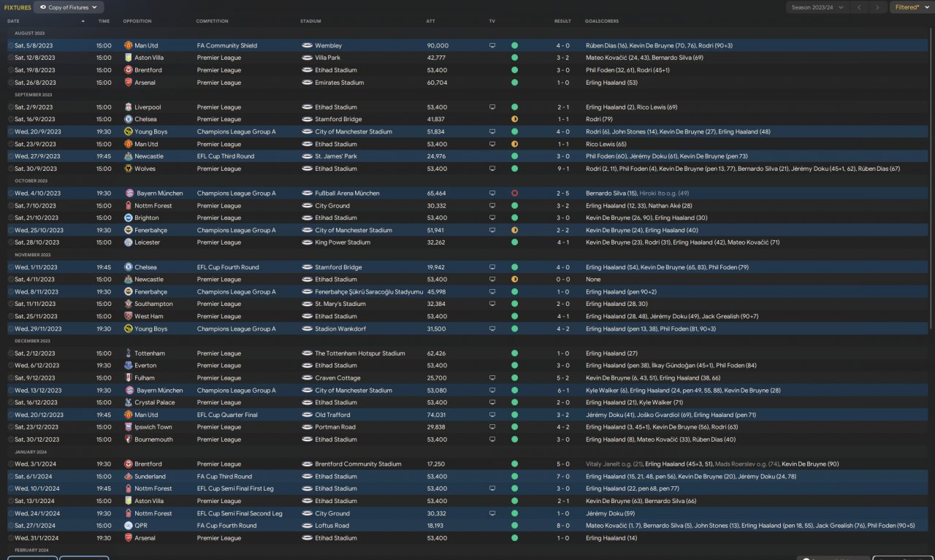This screenshot has width=935, height=560.
Task: Click the Crystal Palace club badge
Action: (129, 402)
